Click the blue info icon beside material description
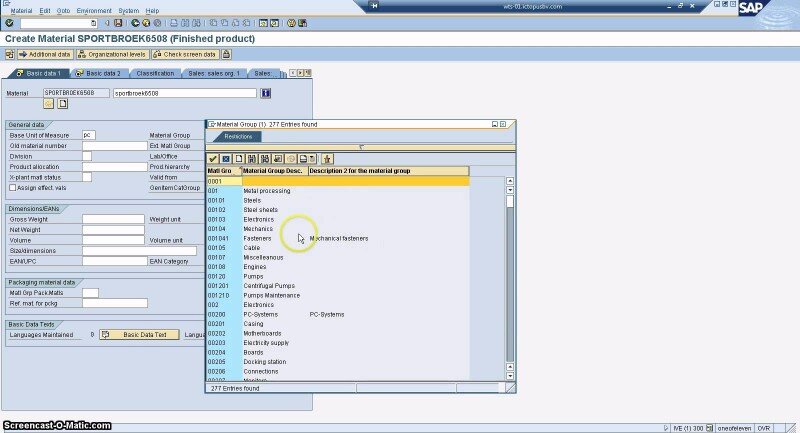The width and height of the screenshot is (800, 433). (266, 93)
